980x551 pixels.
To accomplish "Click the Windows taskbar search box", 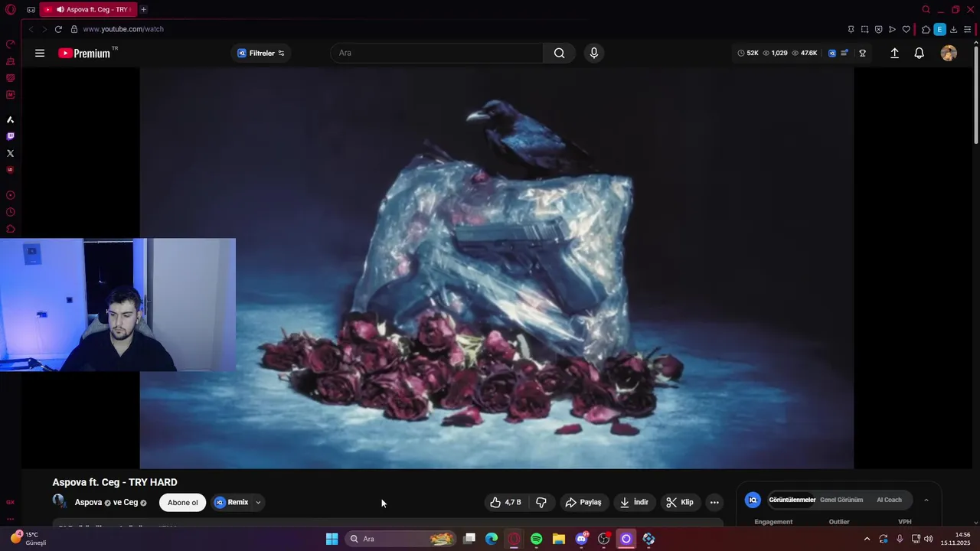I will [400, 539].
